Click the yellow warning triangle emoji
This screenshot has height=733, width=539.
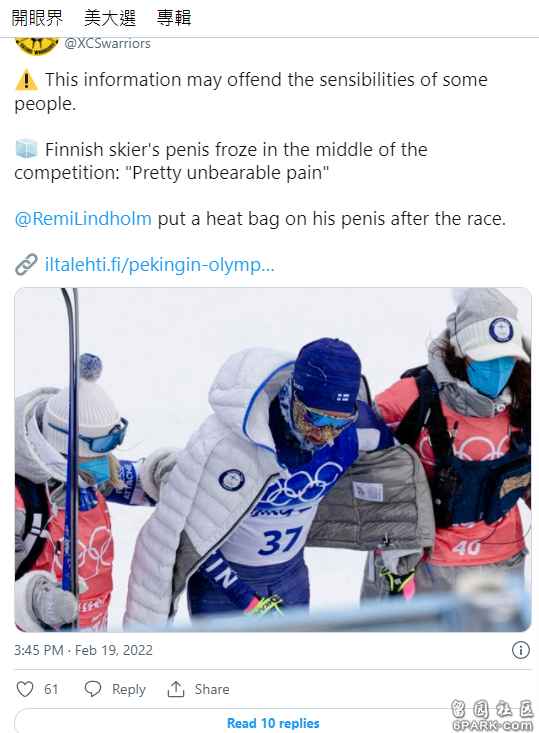click(x=26, y=80)
